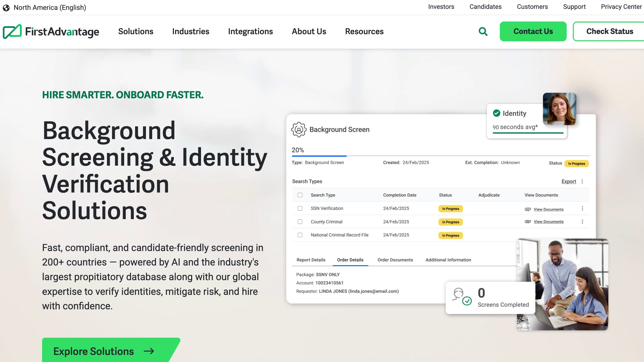Click the Contact Us button
The image size is (644, 362).
[533, 31]
